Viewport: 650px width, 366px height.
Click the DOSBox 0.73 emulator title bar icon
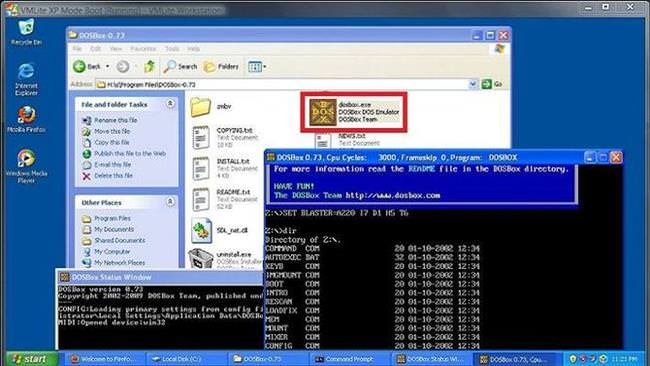271,157
